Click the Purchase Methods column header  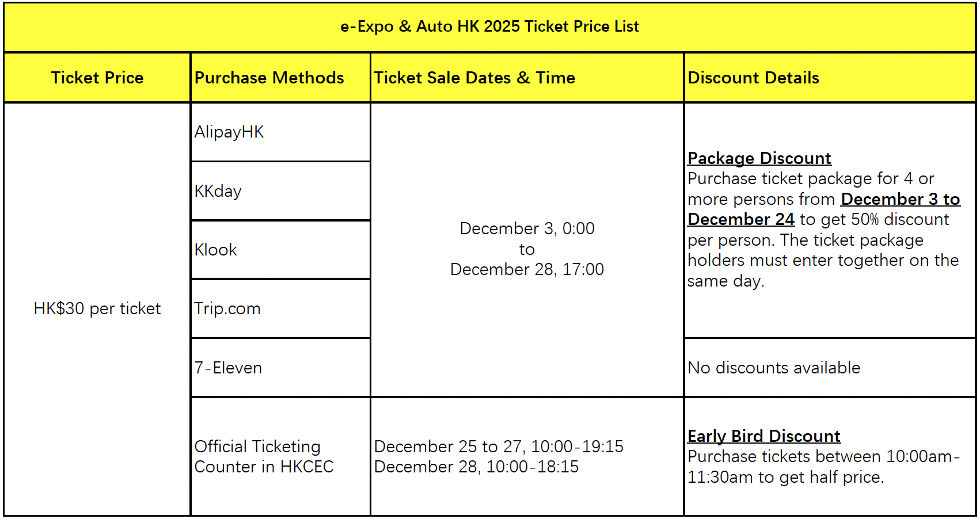click(x=269, y=78)
